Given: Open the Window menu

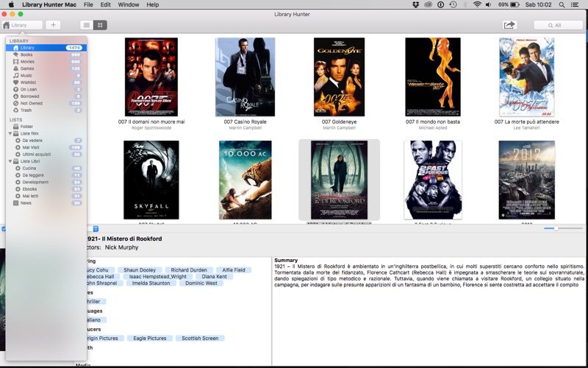Looking at the screenshot, I should (x=129, y=4).
